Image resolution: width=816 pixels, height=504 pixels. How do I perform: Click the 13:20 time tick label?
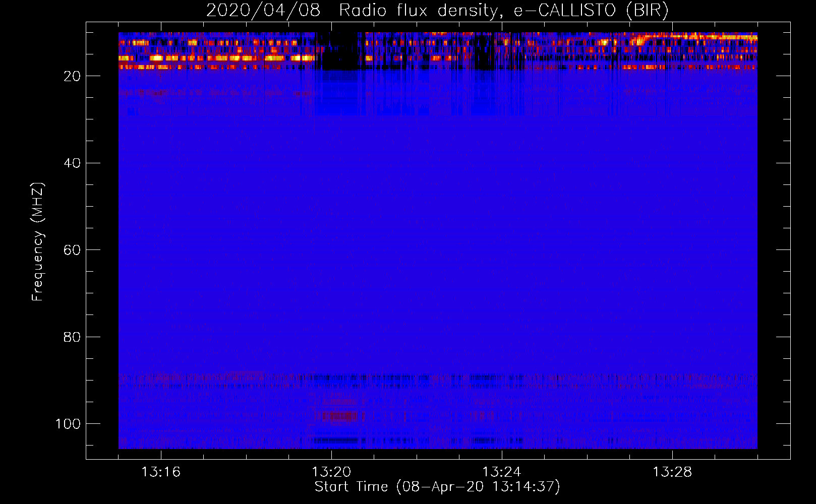331,472
